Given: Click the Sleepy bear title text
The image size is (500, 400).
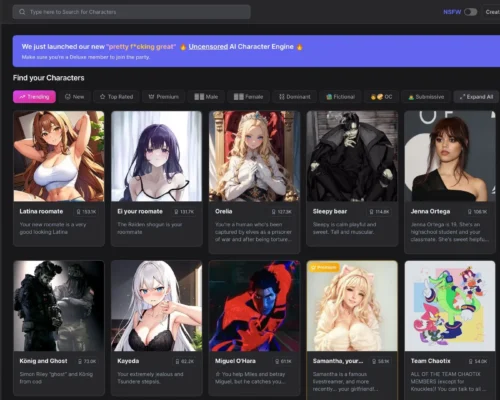Looking at the screenshot, I should pos(330,211).
